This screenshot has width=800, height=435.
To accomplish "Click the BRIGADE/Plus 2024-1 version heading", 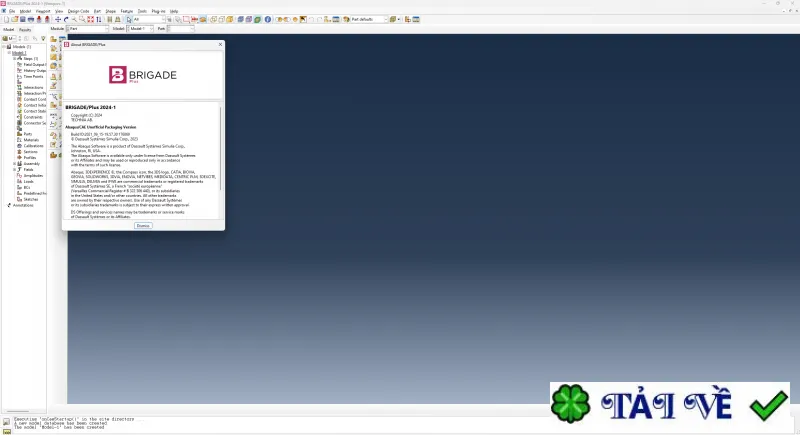I will pyautogui.click(x=91, y=108).
